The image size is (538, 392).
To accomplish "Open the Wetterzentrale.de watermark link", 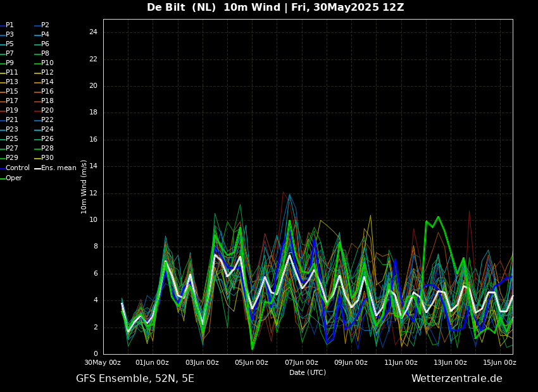I will (456, 379).
